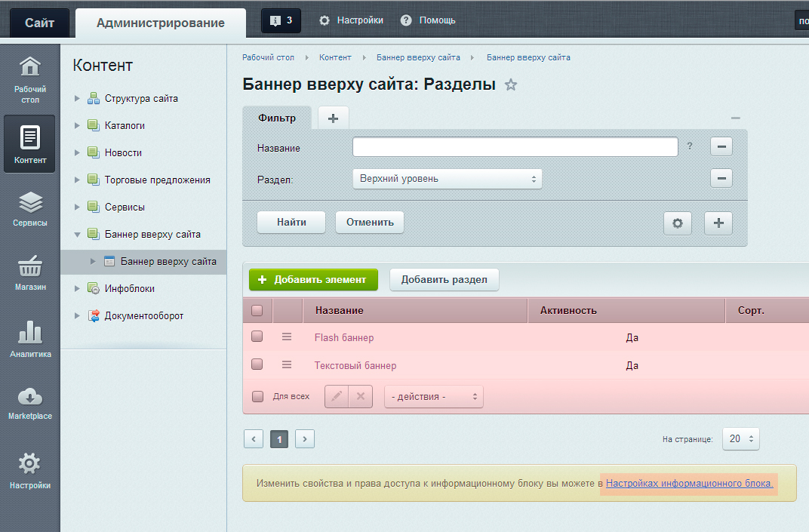Click the Найти button
This screenshot has height=532, width=809.
pos(291,223)
